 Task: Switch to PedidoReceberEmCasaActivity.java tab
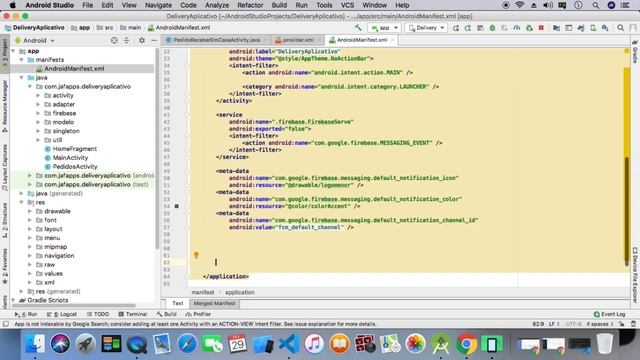pos(216,40)
